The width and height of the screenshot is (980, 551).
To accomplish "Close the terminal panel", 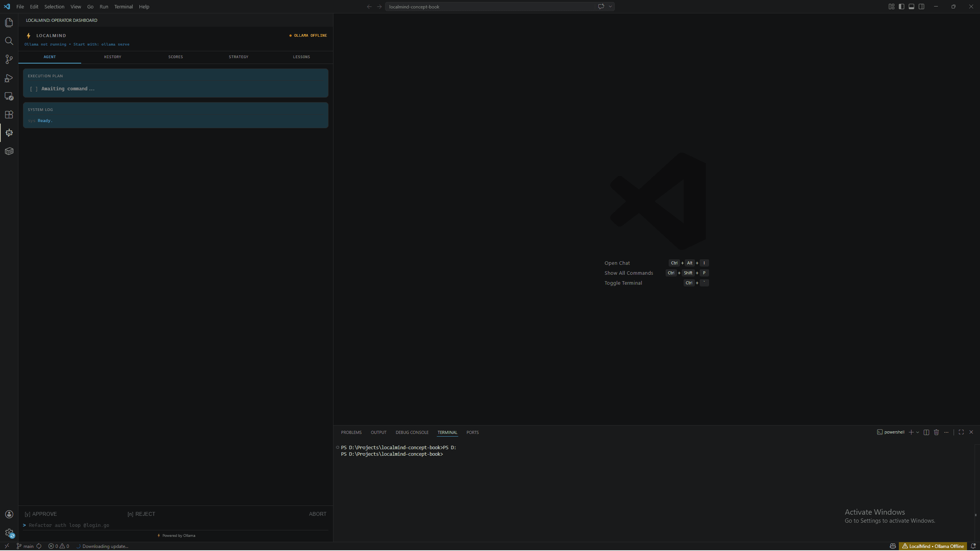I will point(971,432).
